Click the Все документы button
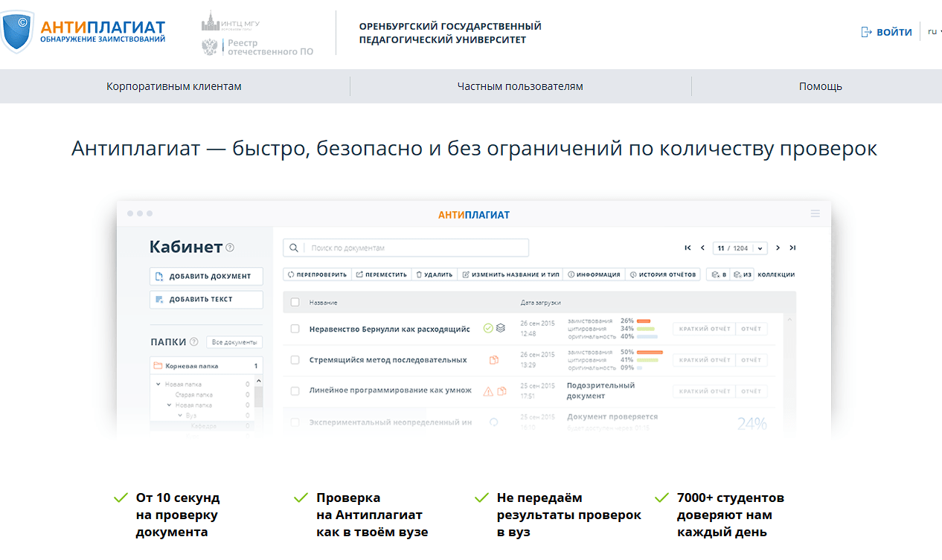This screenshot has height=560, width=942. coord(234,342)
